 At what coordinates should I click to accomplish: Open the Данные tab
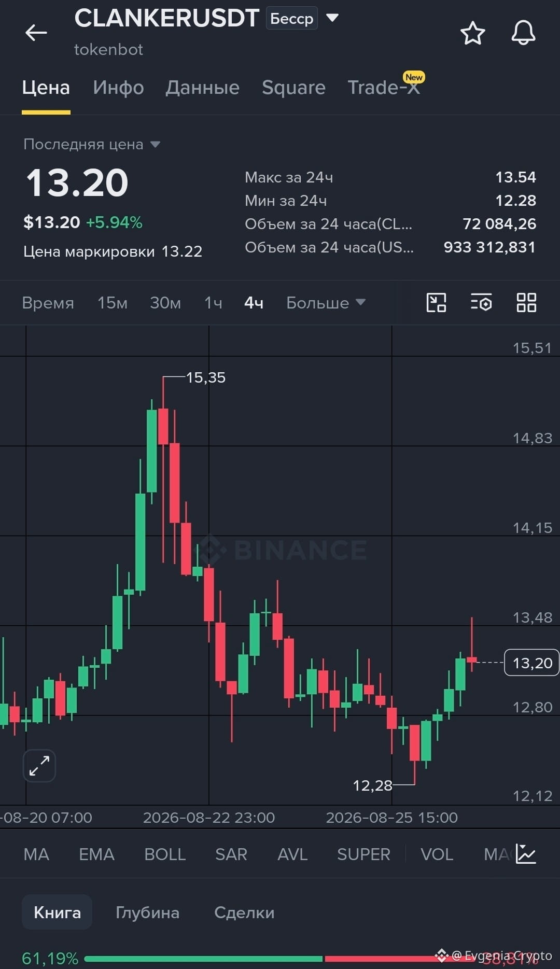pos(202,87)
